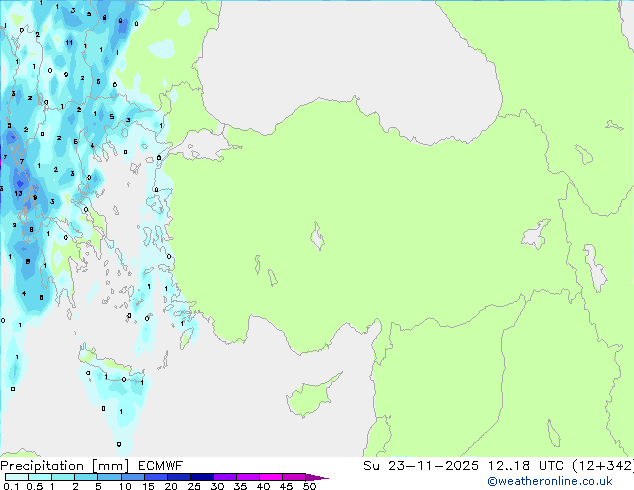The image size is (634, 490).
Task: Click the '(12+342)' forecast offset text
Action: 602,466
